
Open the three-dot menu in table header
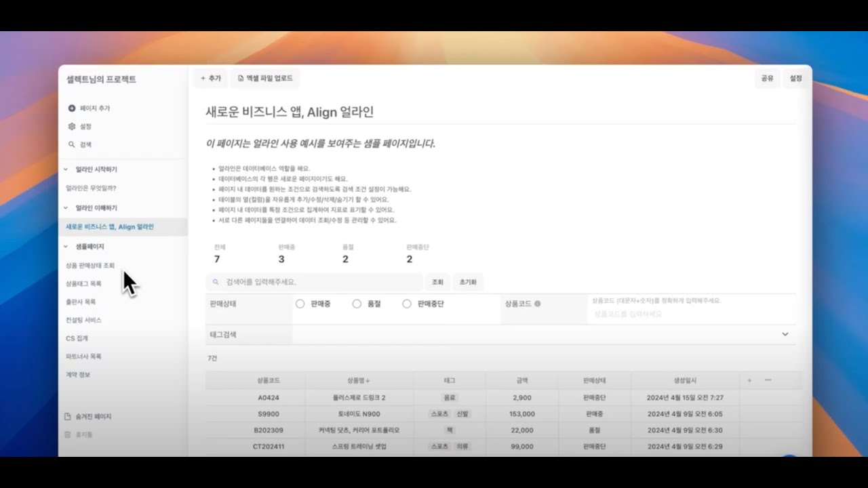coord(768,380)
